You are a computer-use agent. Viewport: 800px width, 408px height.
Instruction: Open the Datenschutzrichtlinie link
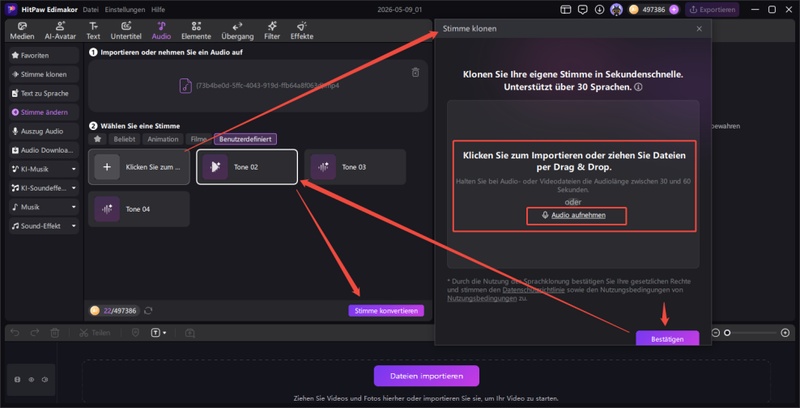pyautogui.click(x=533, y=290)
